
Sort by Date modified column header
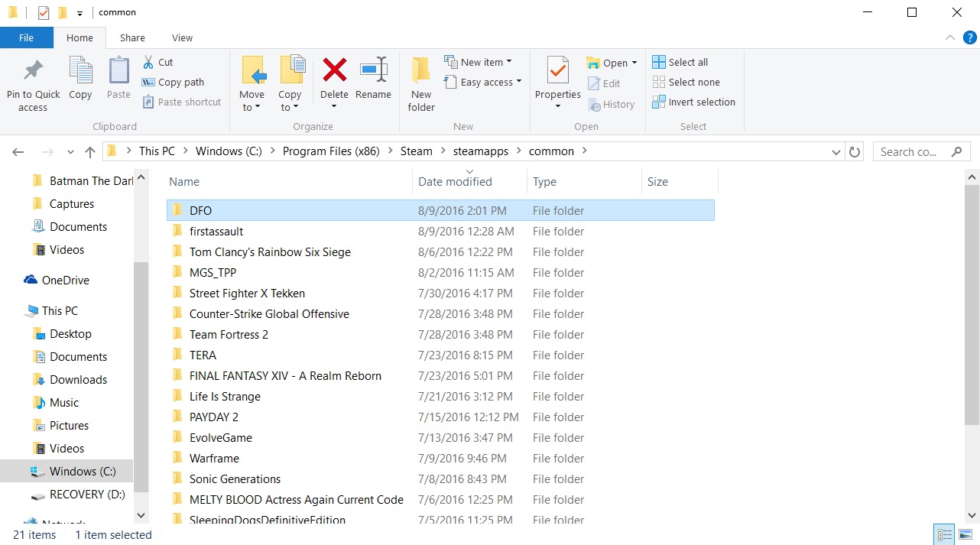tap(469, 181)
